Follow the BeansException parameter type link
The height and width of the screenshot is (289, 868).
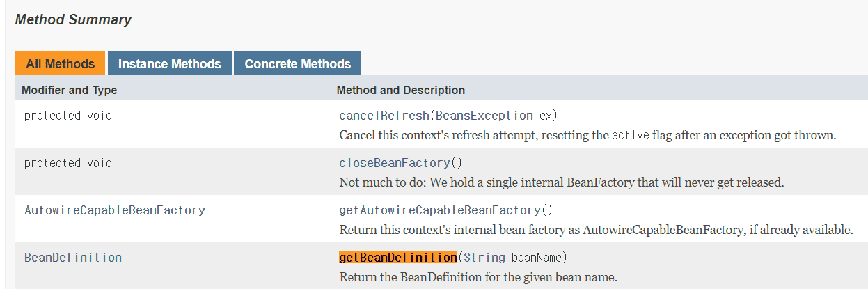pos(484,116)
